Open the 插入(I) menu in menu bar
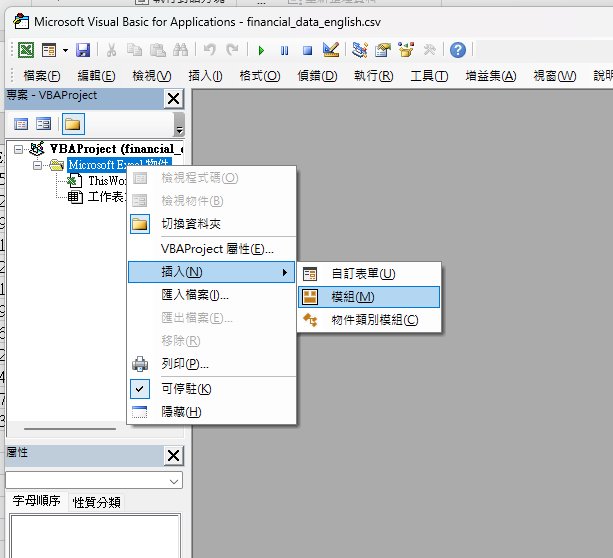Image resolution: width=613 pixels, height=558 pixels. 205,75
